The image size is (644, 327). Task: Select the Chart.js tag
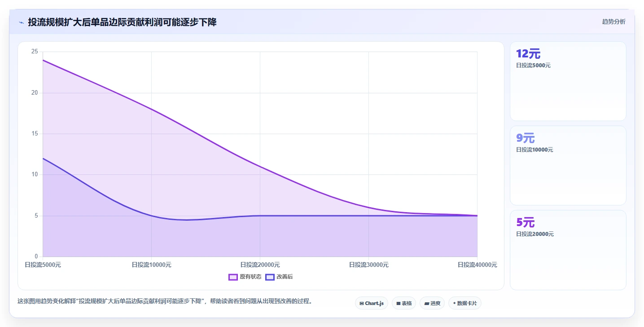click(372, 303)
